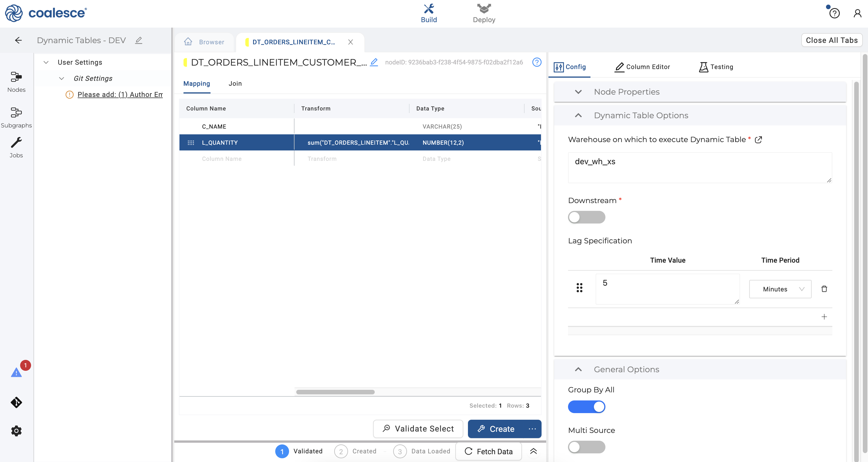Click the pencil icon to rename node

point(374,62)
